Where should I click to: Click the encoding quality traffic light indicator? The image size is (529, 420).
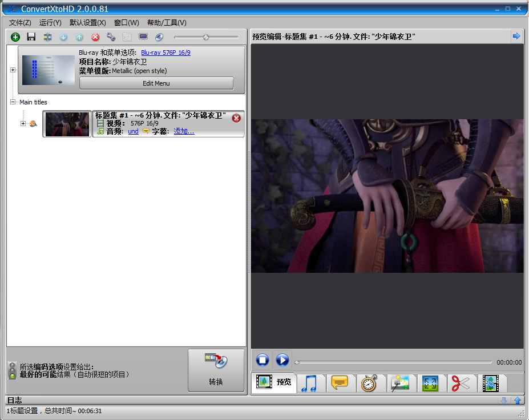[x=12, y=370]
